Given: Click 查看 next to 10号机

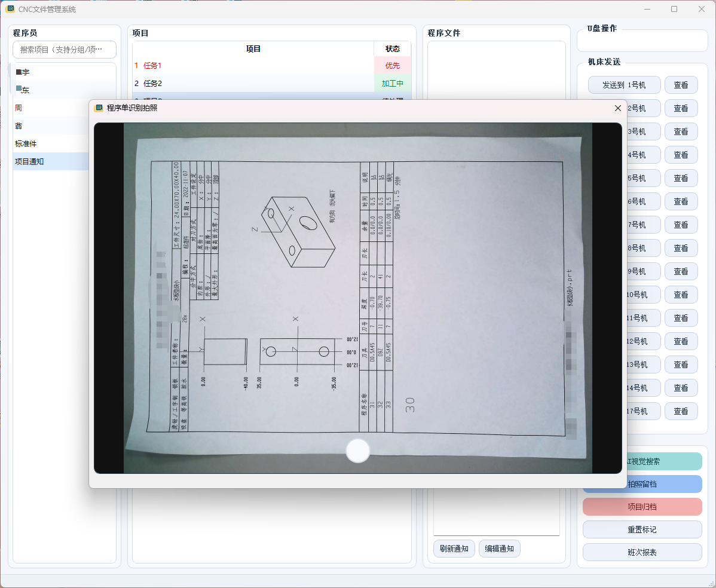Looking at the screenshot, I should pos(681,295).
